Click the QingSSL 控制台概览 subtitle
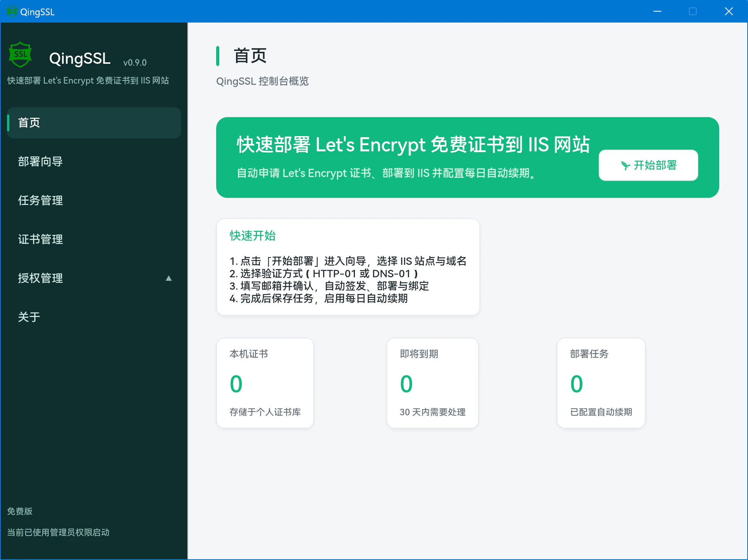This screenshot has height=560, width=748. [x=262, y=81]
